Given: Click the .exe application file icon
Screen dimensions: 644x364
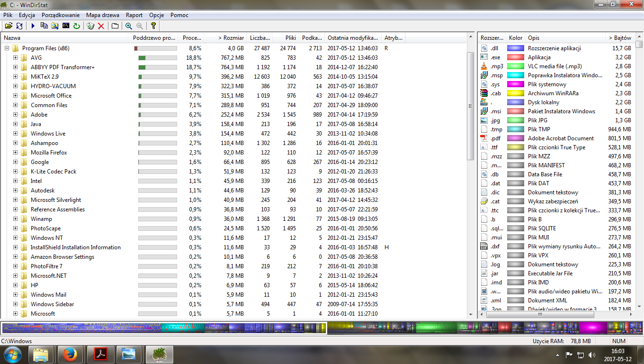Looking at the screenshot, I should click(484, 57).
